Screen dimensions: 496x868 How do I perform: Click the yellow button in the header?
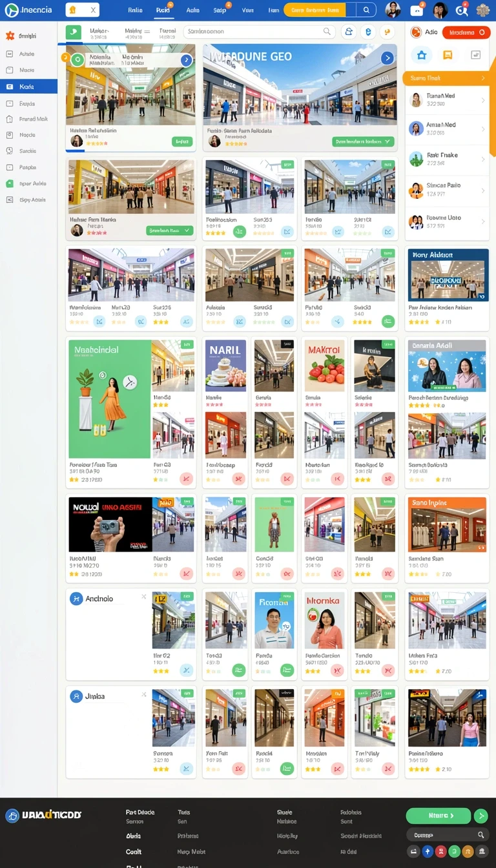(315, 10)
